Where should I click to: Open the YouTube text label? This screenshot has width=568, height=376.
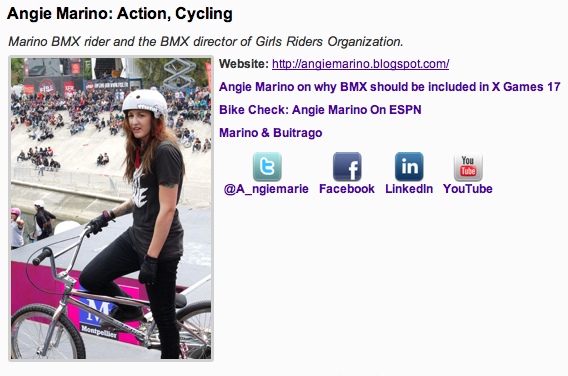(468, 189)
